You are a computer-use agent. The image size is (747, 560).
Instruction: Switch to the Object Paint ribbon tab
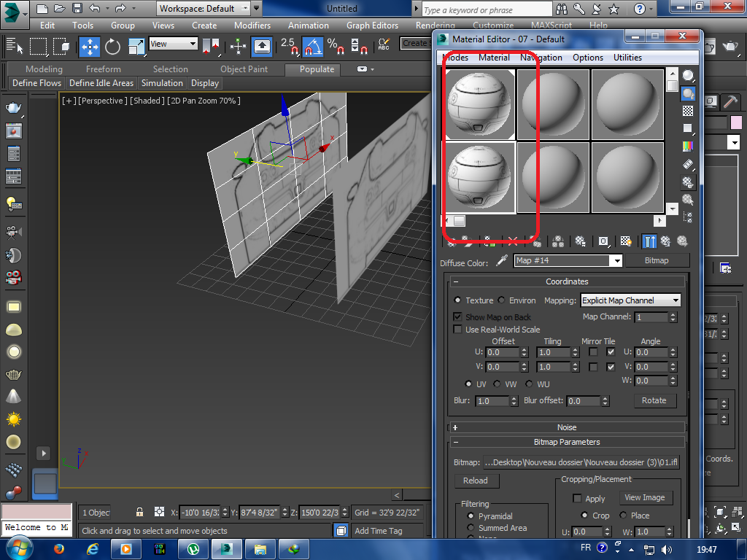(x=244, y=69)
